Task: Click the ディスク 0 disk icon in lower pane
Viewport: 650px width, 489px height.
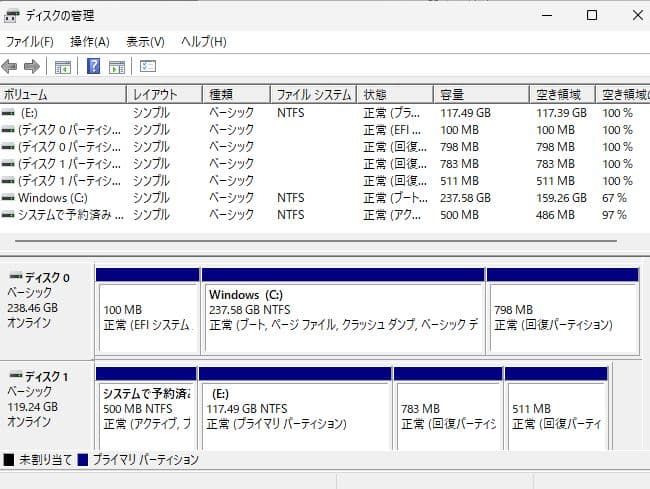Action: (x=16, y=276)
